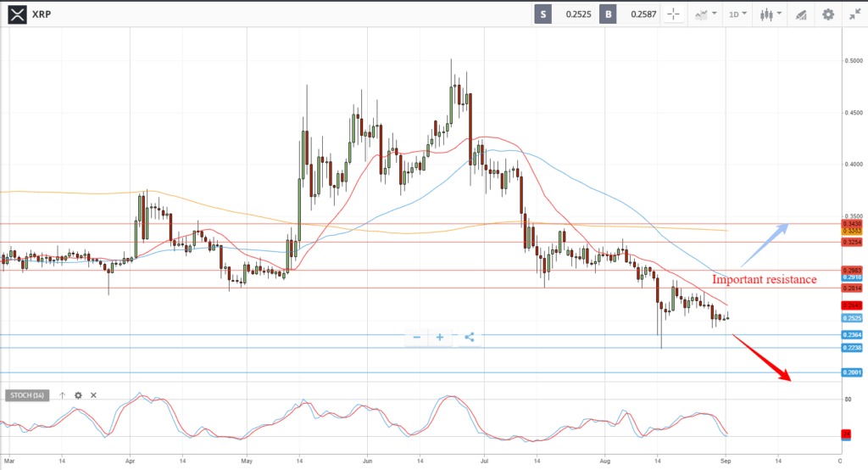This screenshot has width=868, height=470.
Task: Click the 'Mar' date axis label
Action: point(8,461)
